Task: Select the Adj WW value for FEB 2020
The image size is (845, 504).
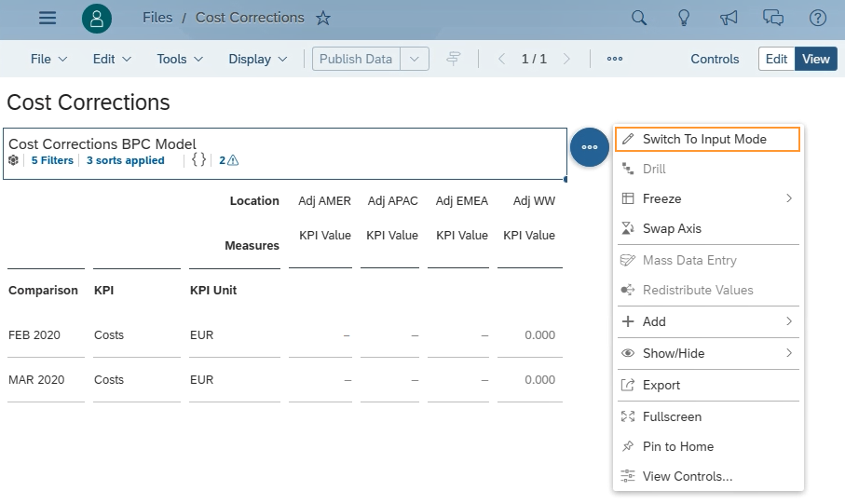Action: tap(540, 334)
